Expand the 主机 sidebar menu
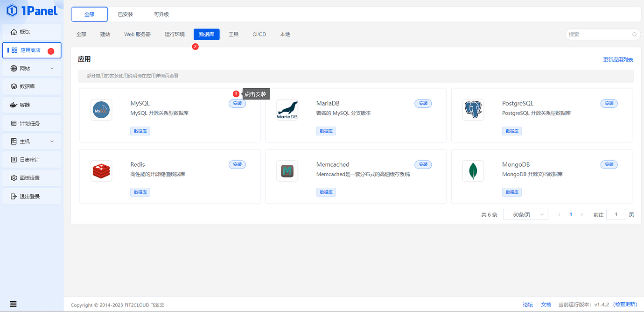Image resolution: width=644 pixels, height=312 pixels. click(x=31, y=141)
